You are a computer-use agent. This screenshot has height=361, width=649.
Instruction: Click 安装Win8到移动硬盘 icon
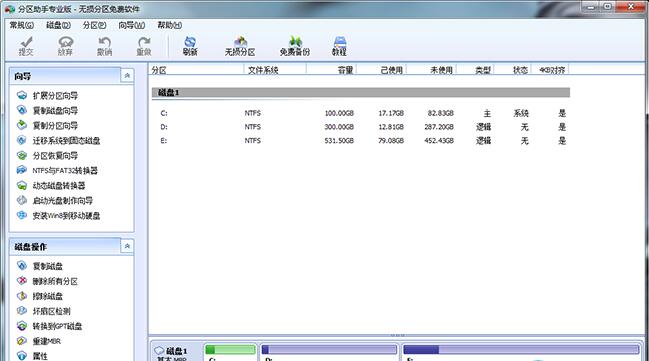coord(22,215)
